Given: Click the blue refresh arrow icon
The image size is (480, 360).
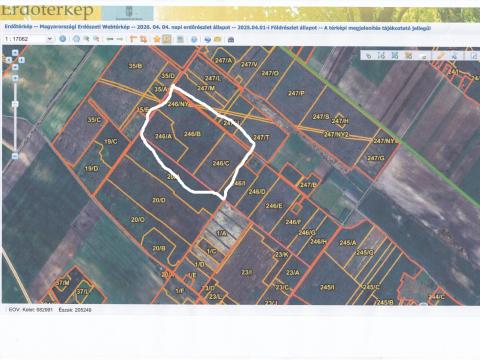Looking at the screenshot, I should coord(207,40).
